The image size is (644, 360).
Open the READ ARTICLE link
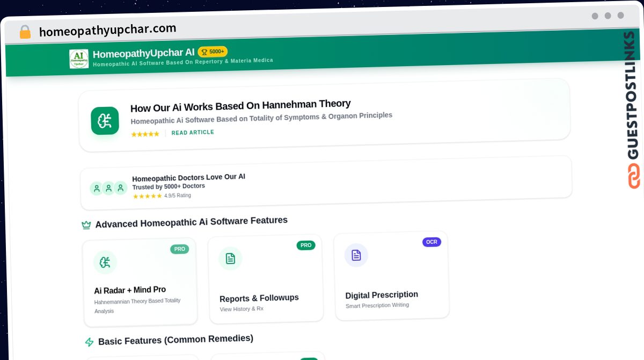click(x=193, y=132)
